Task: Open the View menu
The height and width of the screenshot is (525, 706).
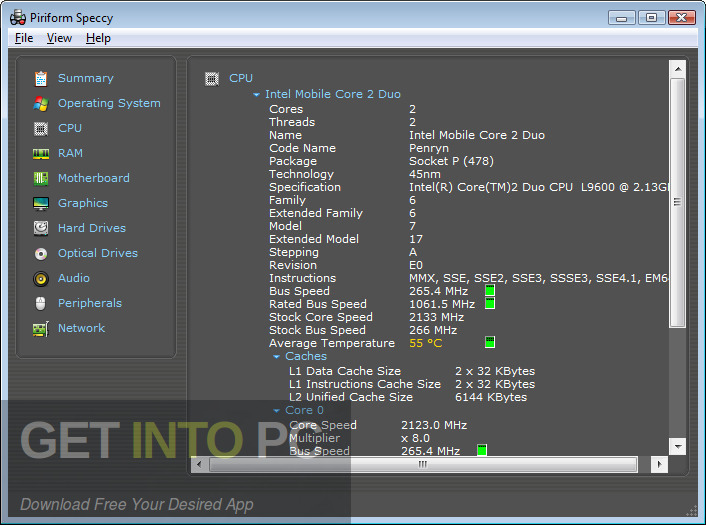Action: click(59, 38)
